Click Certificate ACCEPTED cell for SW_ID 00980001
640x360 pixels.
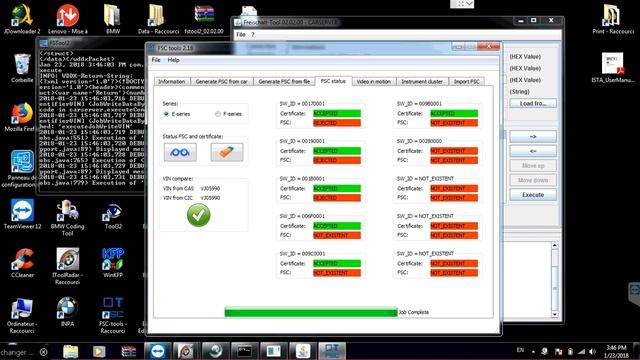tap(454, 113)
